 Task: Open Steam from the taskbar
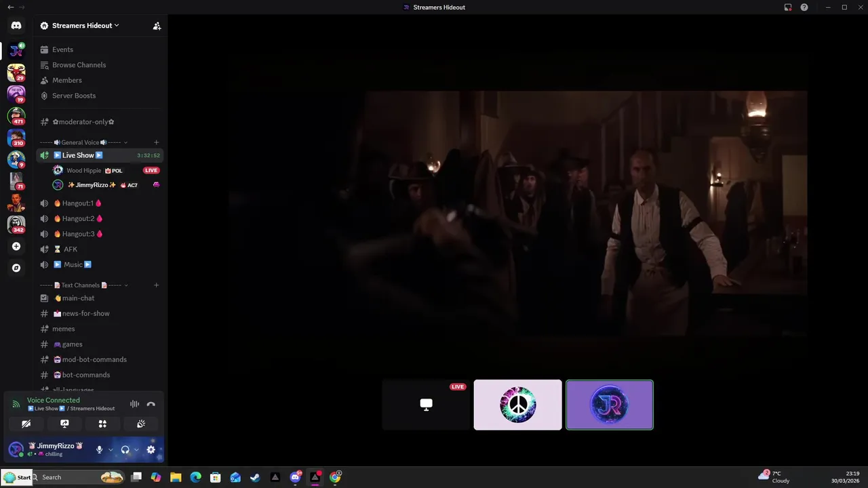(x=255, y=477)
